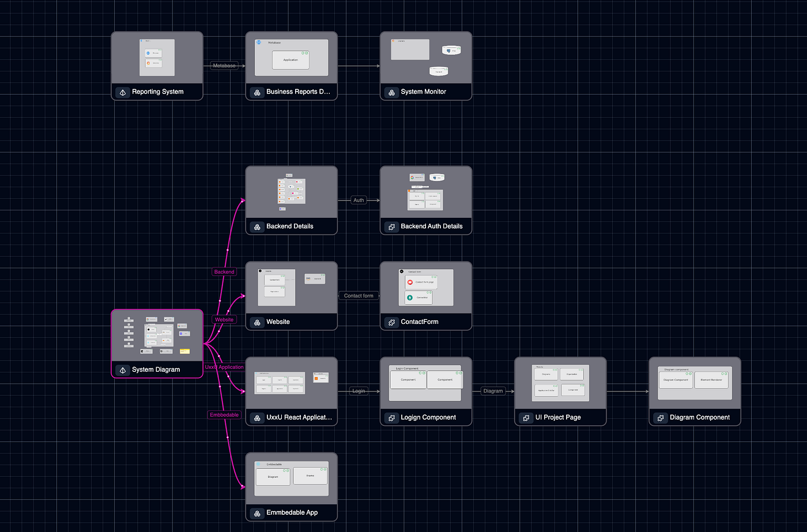Click the Logign Component puzzle icon

click(x=392, y=418)
